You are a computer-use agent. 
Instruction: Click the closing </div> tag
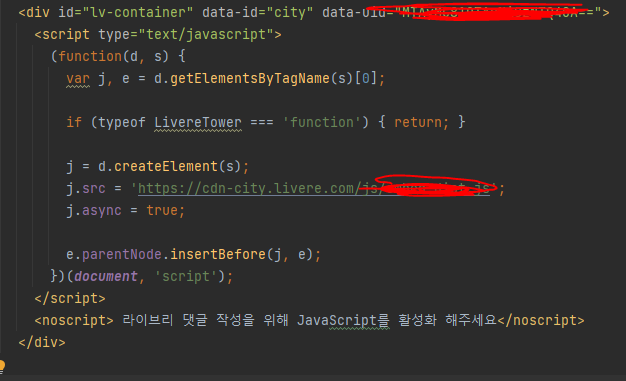click(x=42, y=342)
